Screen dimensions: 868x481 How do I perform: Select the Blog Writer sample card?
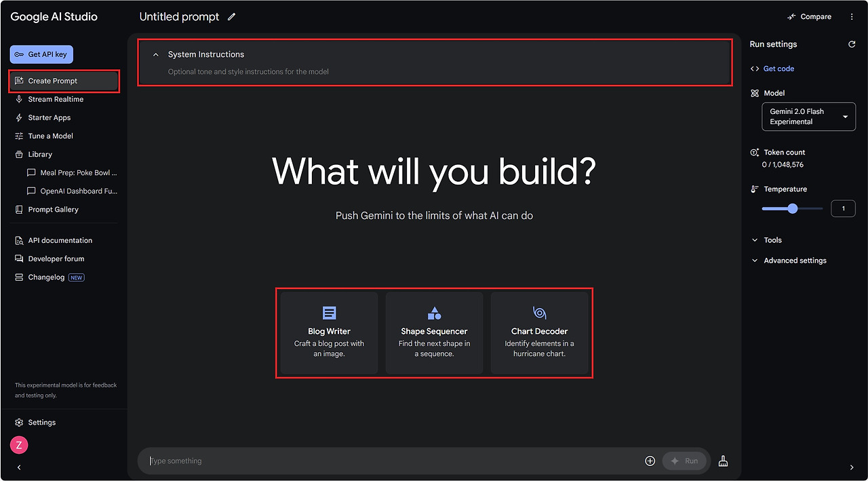329,333
